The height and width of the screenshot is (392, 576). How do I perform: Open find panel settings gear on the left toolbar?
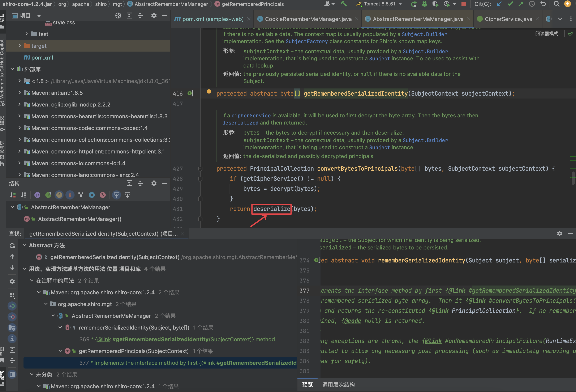click(12, 281)
